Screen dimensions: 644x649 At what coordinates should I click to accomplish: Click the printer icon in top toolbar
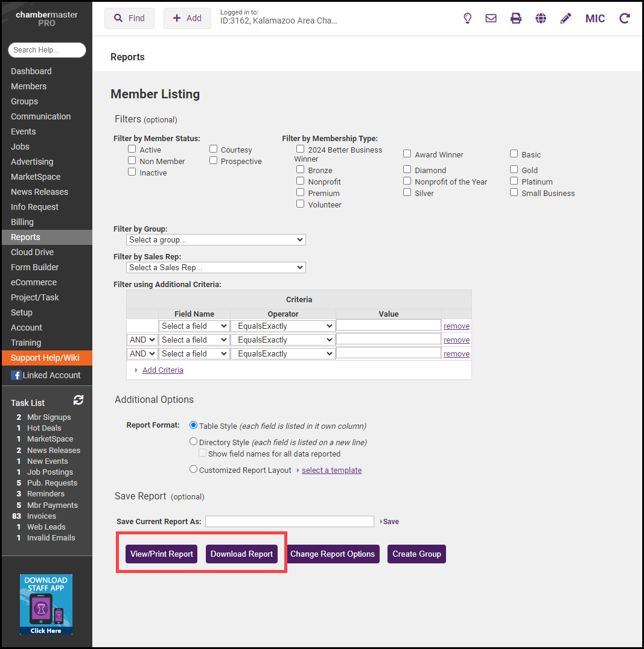point(515,18)
